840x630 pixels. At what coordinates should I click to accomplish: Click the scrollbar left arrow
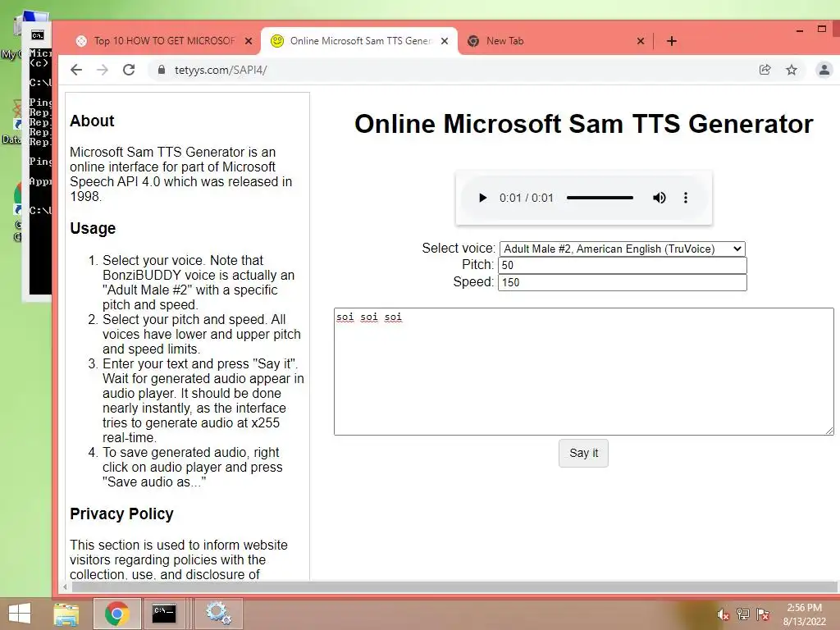[65, 587]
